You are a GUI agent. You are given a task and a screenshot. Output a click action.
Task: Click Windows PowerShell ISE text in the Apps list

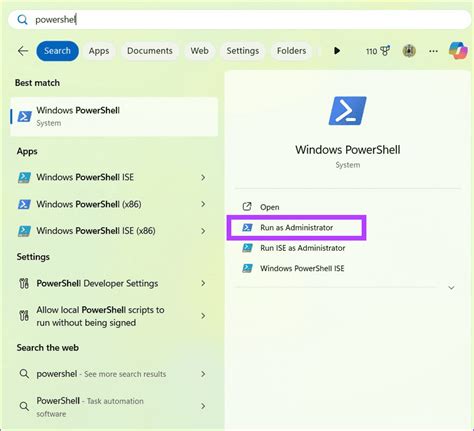(x=85, y=177)
